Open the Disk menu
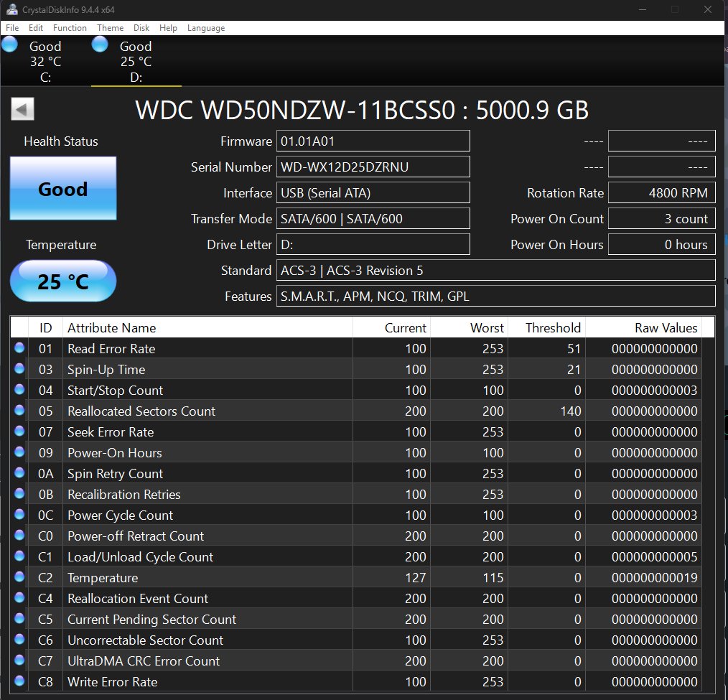 click(x=141, y=28)
